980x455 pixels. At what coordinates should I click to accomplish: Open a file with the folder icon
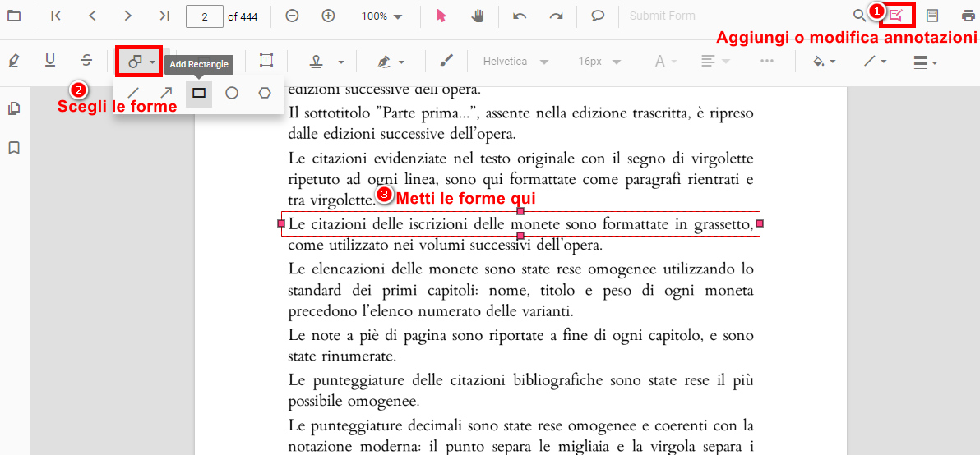(x=13, y=16)
